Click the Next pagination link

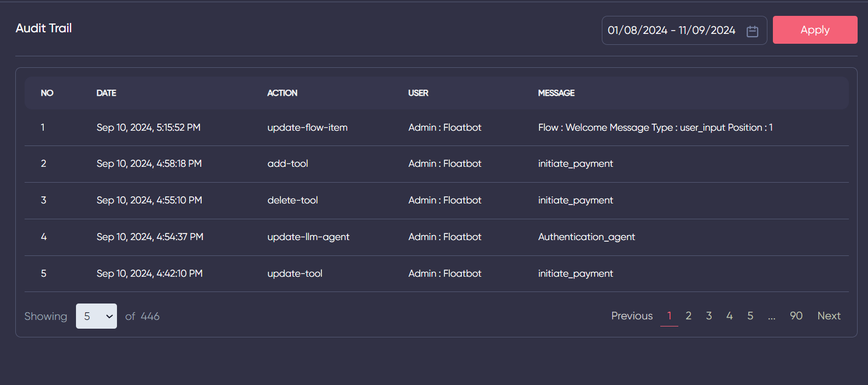point(829,316)
